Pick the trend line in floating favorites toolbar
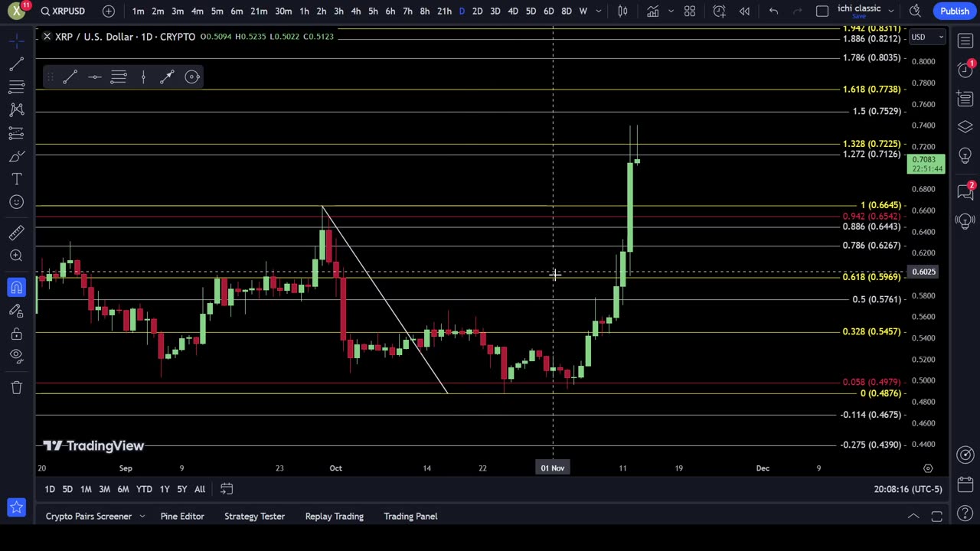Viewport: 980px width, 551px height. (x=70, y=77)
